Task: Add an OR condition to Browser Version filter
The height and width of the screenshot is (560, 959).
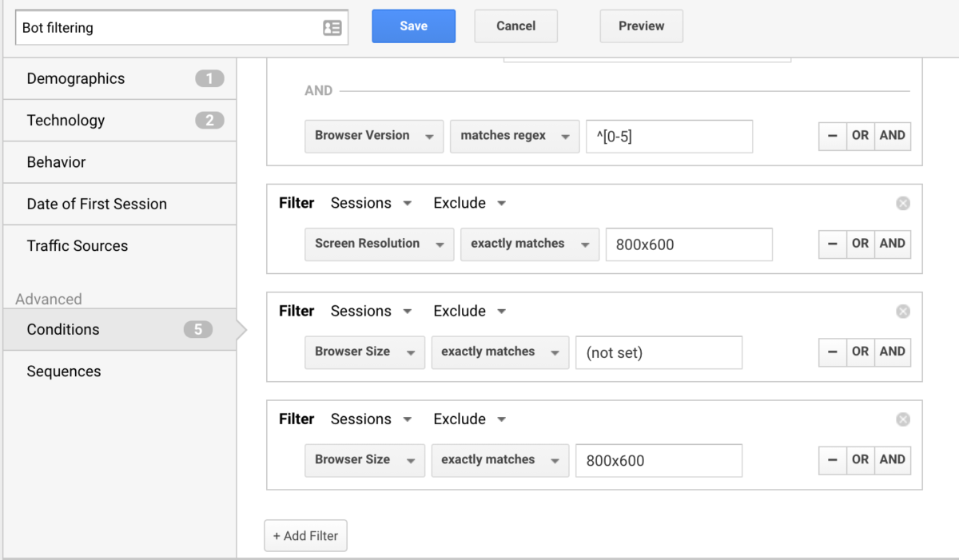Action: (860, 136)
